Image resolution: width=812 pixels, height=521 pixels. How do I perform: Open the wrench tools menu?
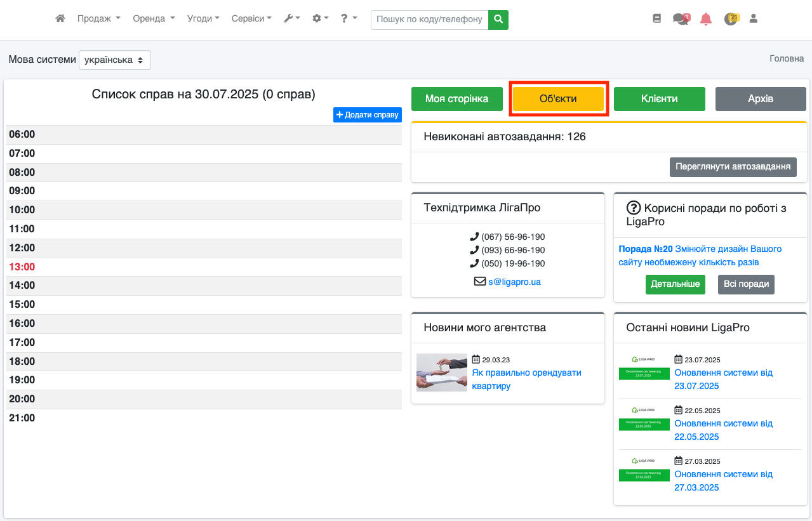point(291,19)
